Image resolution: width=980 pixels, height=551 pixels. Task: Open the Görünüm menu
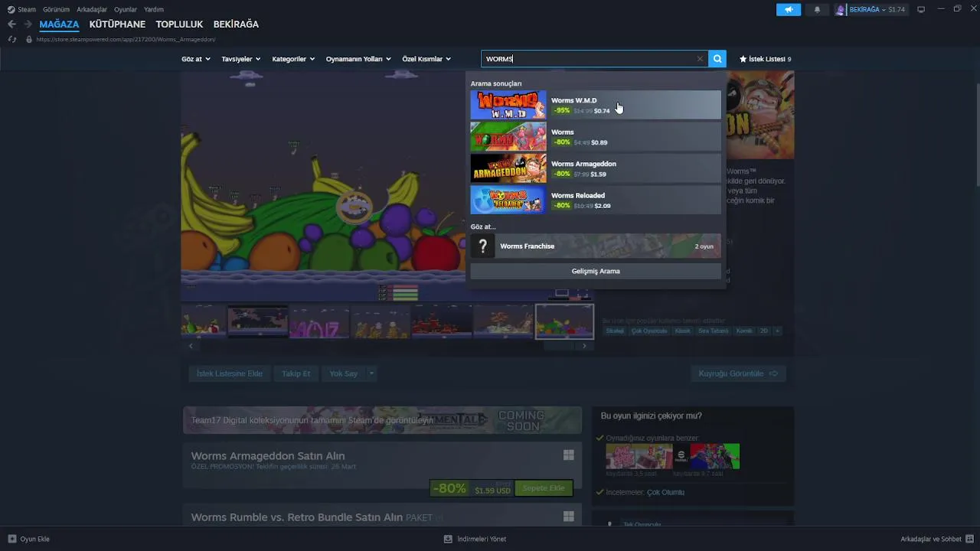coord(56,9)
